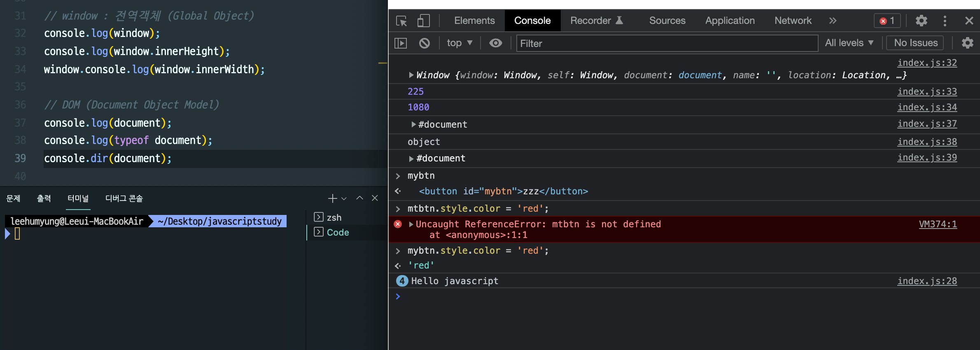Focus the console Filter field
The width and height of the screenshot is (980, 350).
pyautogui.click(x=667, y=43)
